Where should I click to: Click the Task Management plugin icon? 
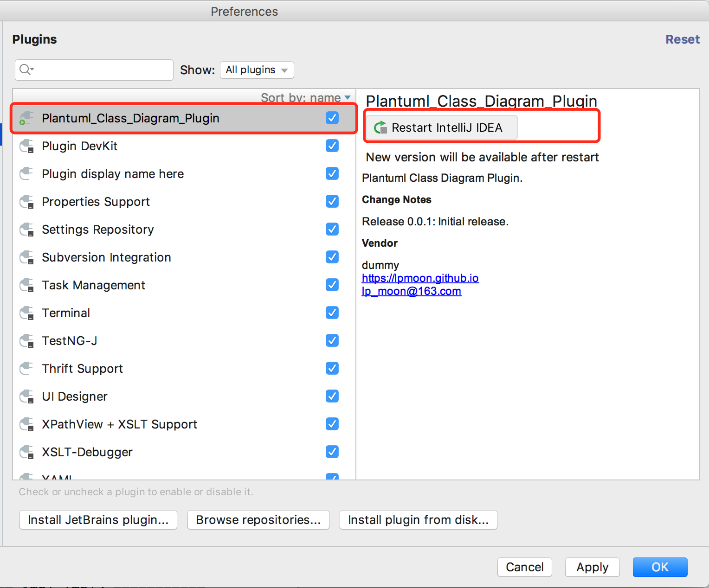(26, 285)
